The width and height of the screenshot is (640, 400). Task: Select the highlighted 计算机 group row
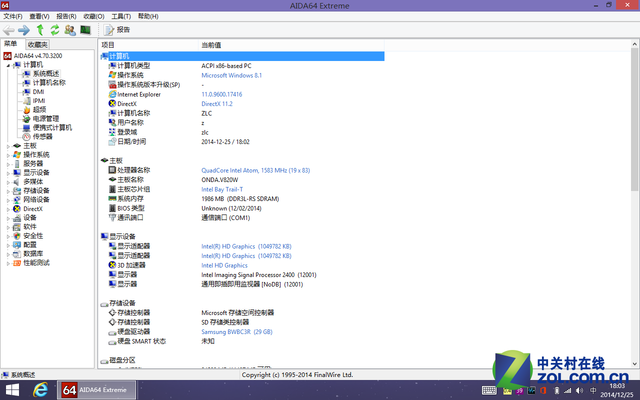pyautogui.click(x=242, y=56)
